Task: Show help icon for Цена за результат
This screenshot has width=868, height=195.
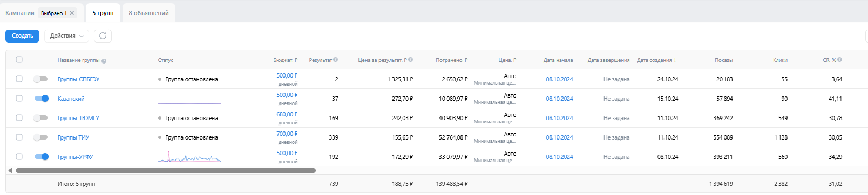Action: pyautogui.click(x=411, y=60)
